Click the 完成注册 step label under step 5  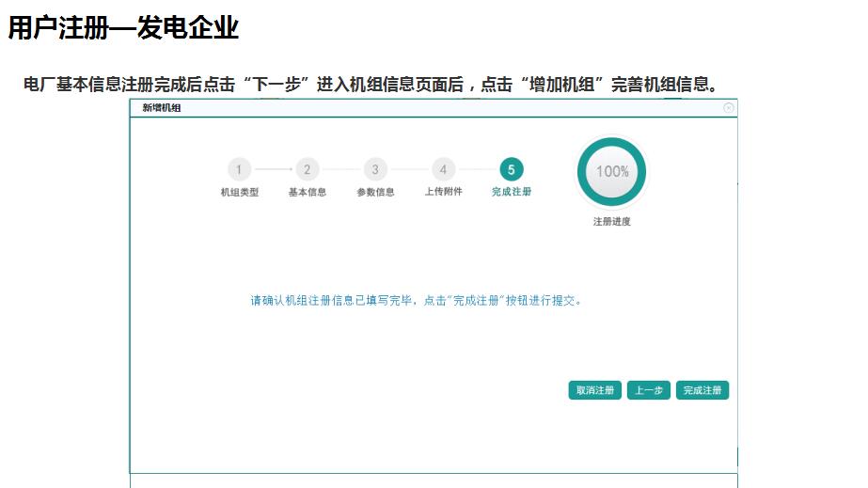(x=512, y=192)
